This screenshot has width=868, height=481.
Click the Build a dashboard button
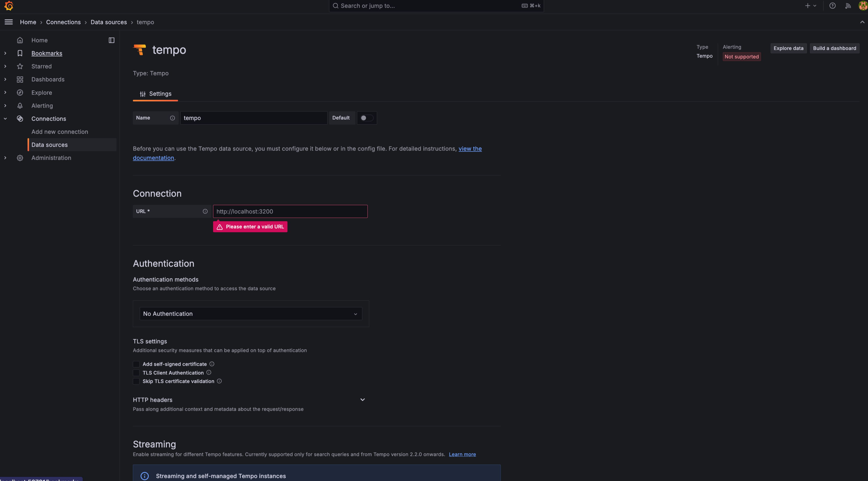pyautogui.click(x=834, y=48)
